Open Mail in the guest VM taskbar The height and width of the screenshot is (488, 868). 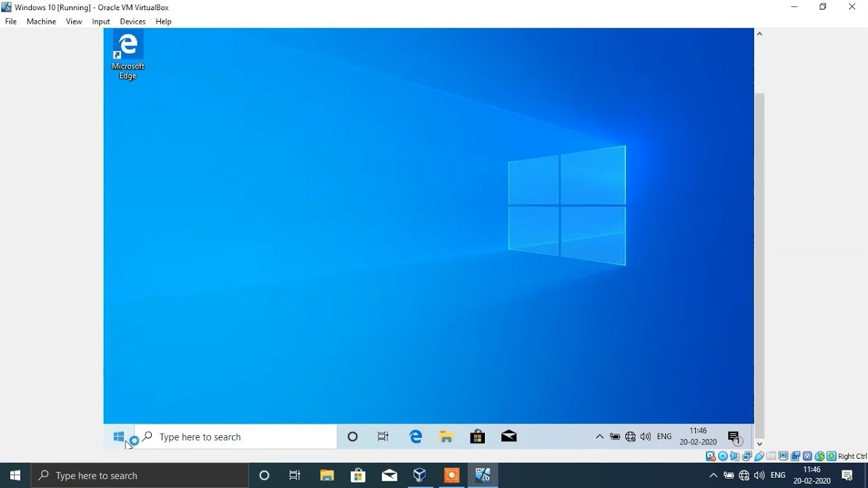pos(509,437)
